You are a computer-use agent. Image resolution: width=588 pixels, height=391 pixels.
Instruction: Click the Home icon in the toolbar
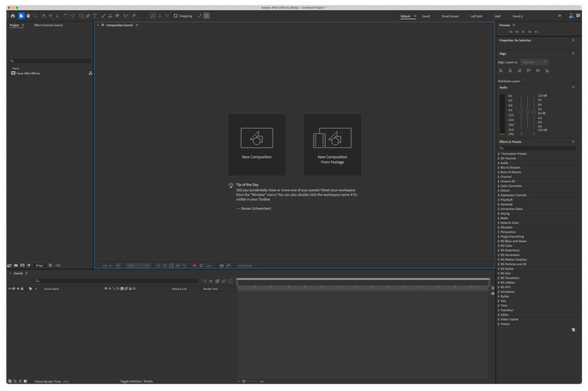coord(13,15)
